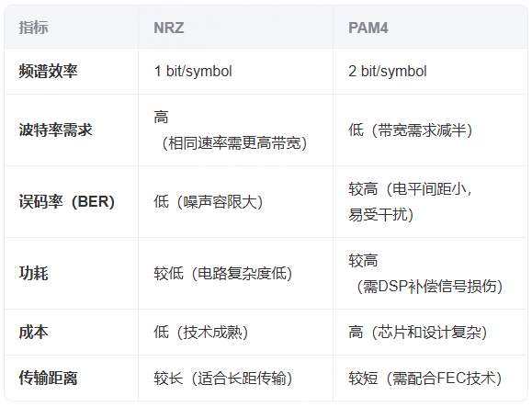Click the 波特率需求 row label

pos(55,130)
